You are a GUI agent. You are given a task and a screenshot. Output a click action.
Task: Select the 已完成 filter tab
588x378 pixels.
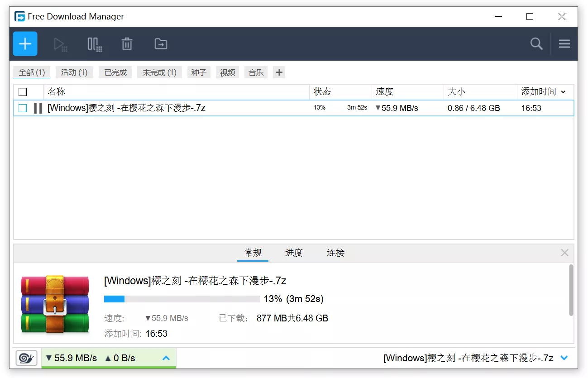115,72
